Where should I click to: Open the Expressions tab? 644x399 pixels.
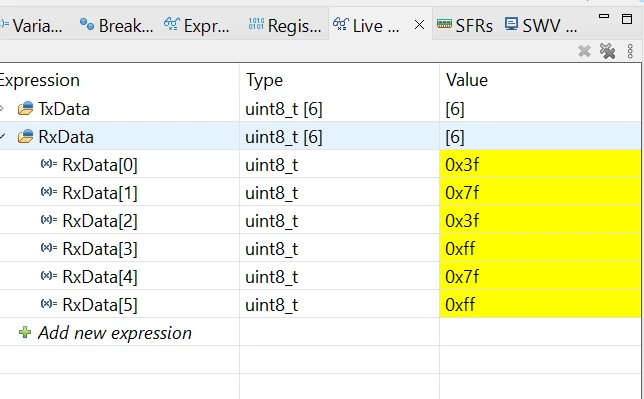pos(197,25)
